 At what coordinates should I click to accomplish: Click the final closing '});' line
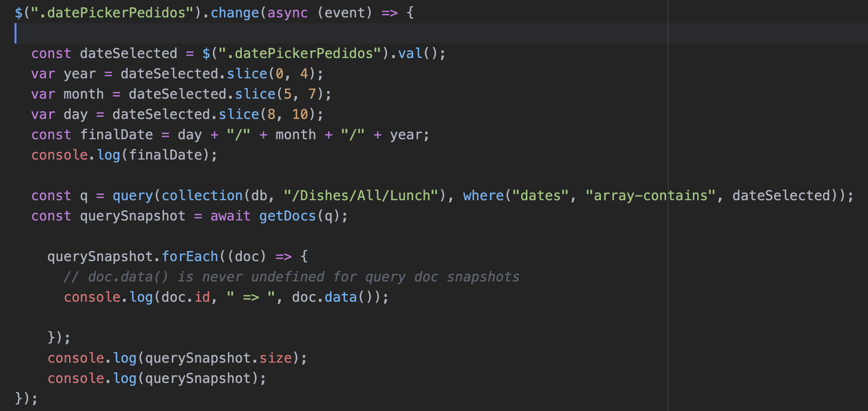(x=26, y=398)
